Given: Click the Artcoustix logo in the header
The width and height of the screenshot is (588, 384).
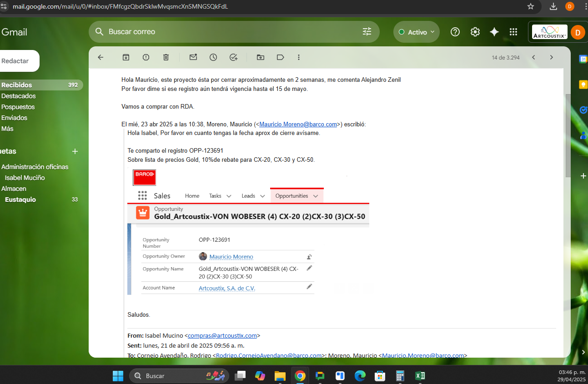Looking at the screenshot, I should (x=549, y=32).
